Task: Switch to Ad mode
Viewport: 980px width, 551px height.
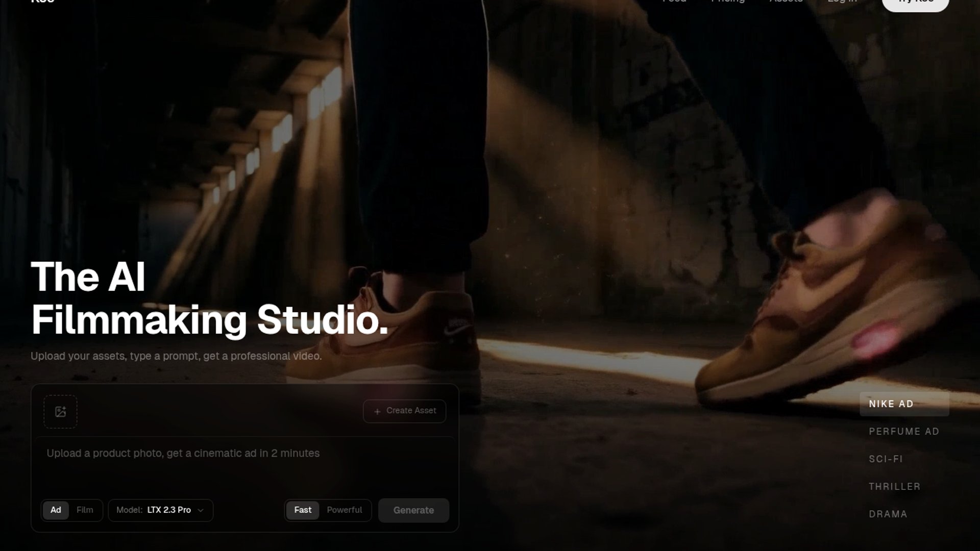Action: click(56, 510)
